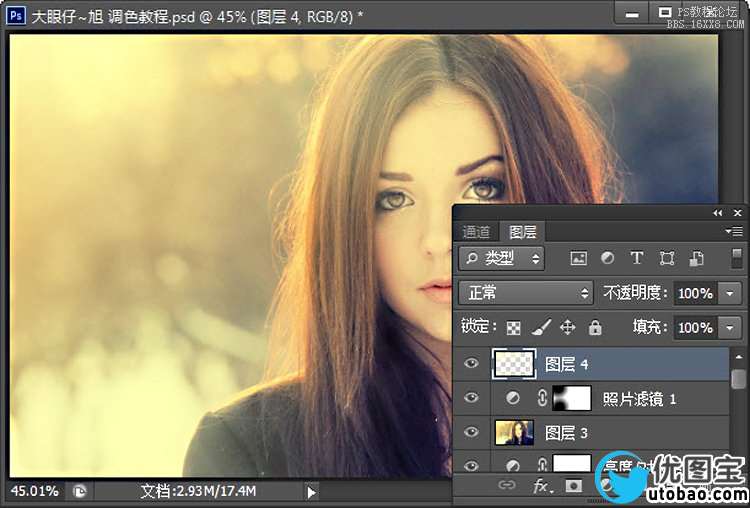
Task: Open the layers panel flyout menu
Action: point(734,232)
